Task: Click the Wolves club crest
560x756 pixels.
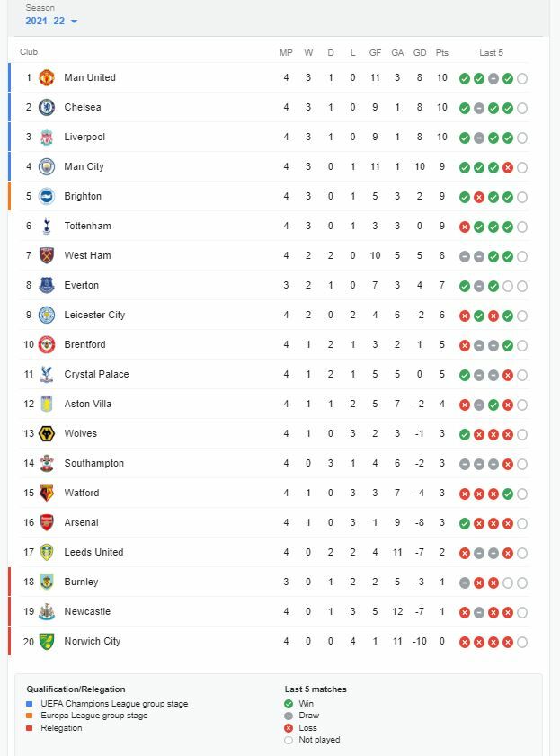Action: [47, 433]
